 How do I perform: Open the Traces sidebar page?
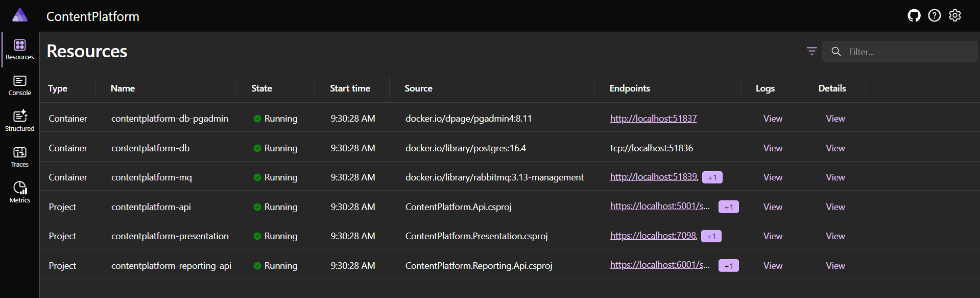pyautogui.click(x=20, y=157)
